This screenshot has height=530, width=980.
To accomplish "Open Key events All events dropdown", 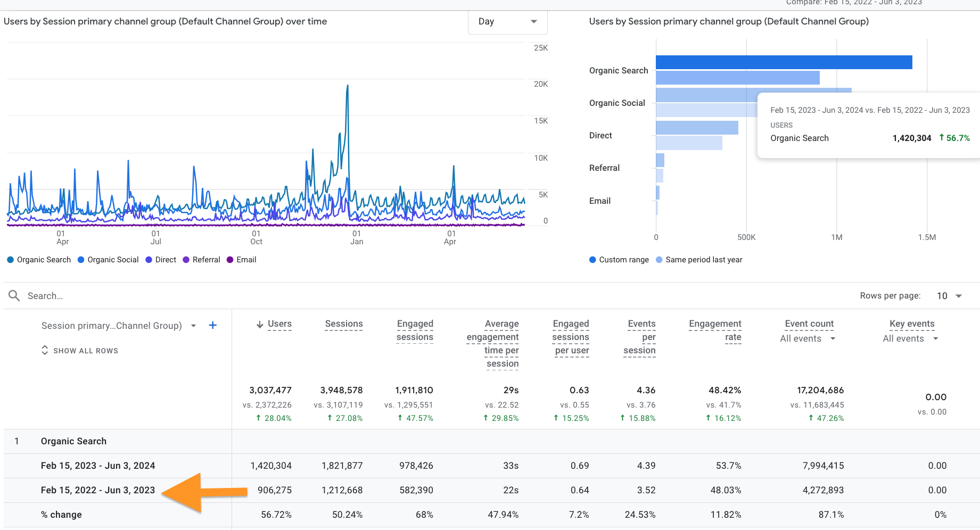I will tap(910, 339).
